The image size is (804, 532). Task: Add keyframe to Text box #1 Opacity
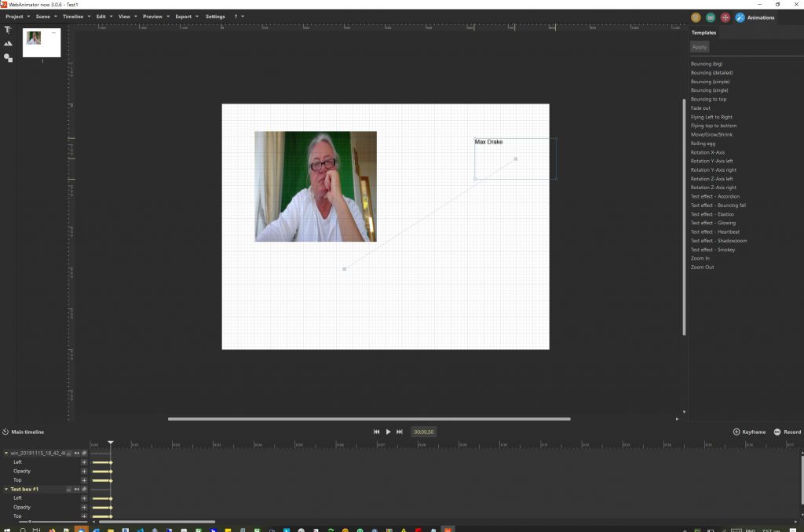click(84, 507)
